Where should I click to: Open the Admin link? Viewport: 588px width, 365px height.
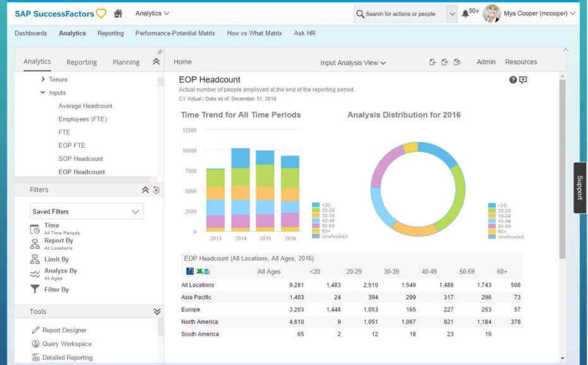pyautogui.click(x=486, y=62)
